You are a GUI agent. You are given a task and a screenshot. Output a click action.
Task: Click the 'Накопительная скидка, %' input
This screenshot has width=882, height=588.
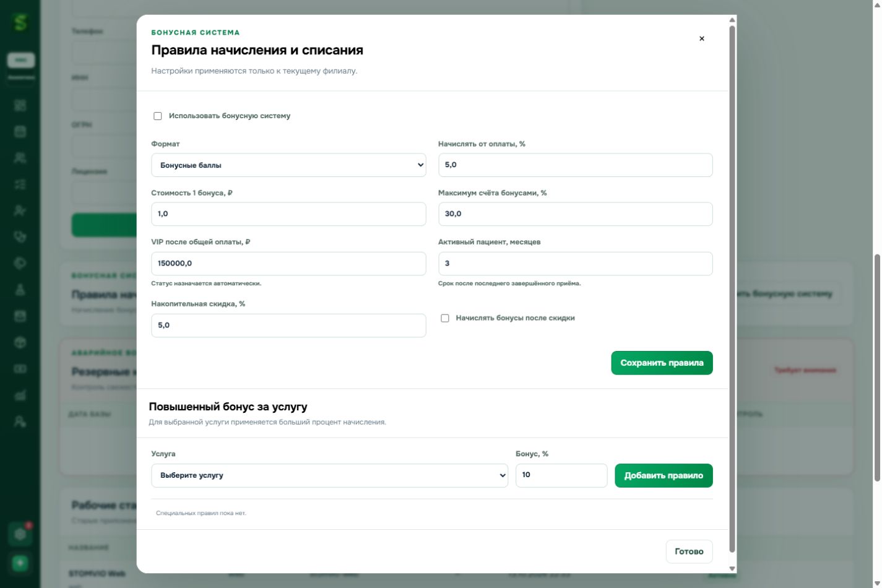pyautogui.click(x=288, y=326)
